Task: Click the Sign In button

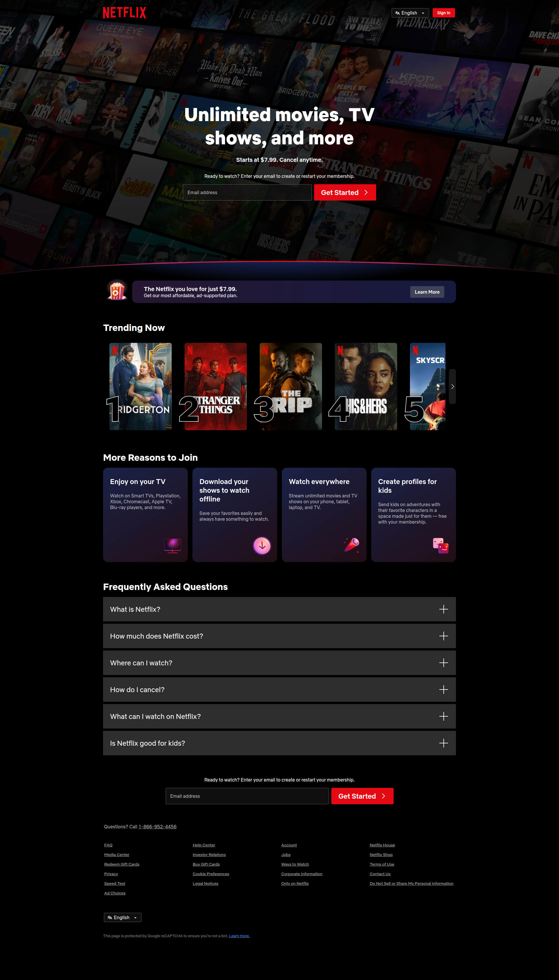Action: (443, 13)
